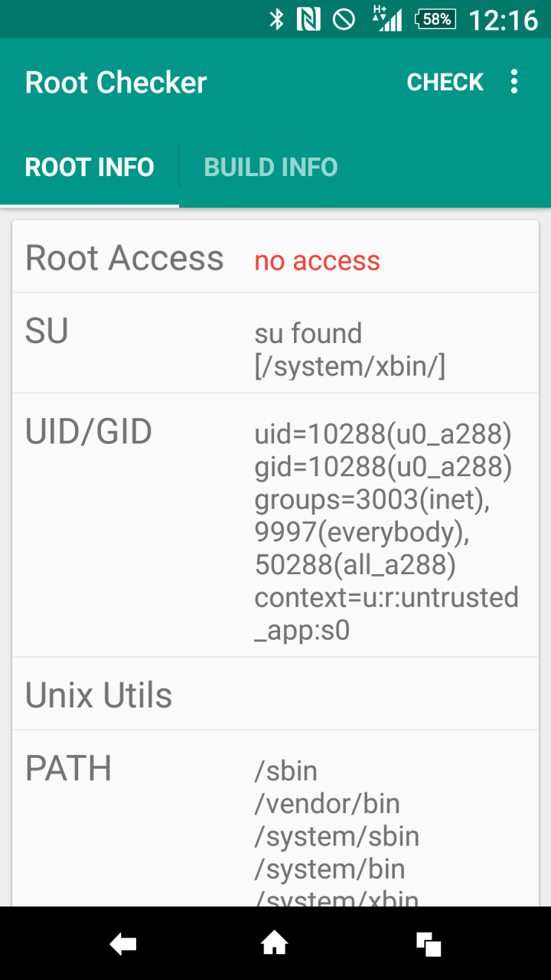Tap the Root Checker app title
The image size is (551, 980).
point(116,82)
